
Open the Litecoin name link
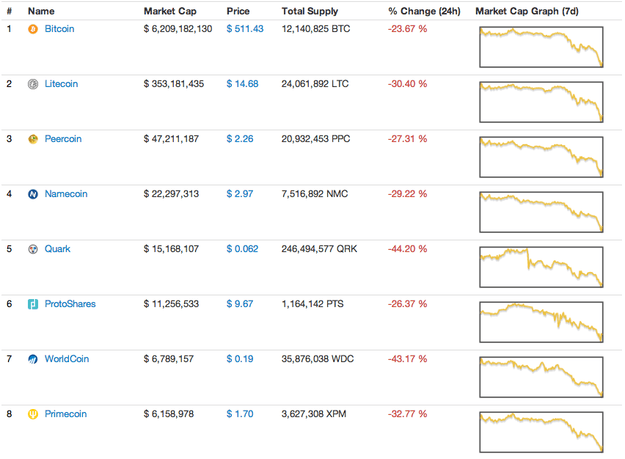[61, 84]
